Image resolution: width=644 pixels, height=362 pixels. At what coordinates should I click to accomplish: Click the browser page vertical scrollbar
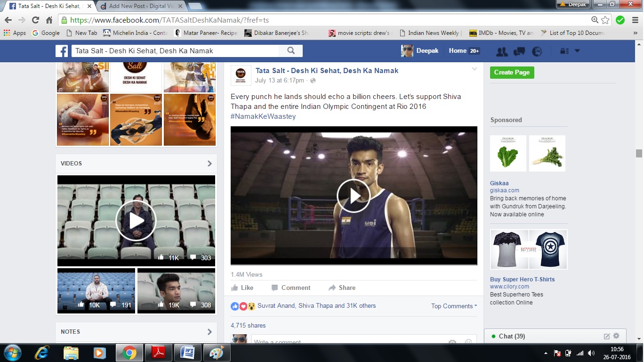(x=639, y=153)
